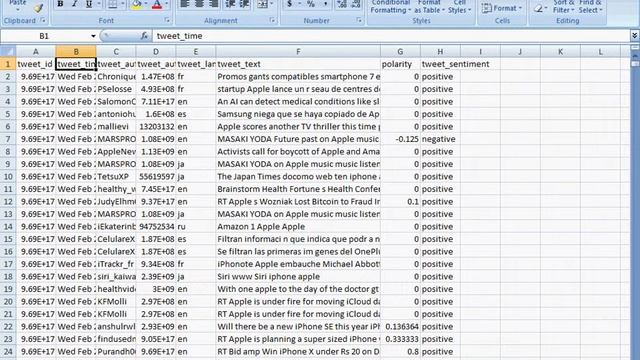Apply Accounting Number Format dollar icon
This screenshot has height=360, width=640.
point(289,4)
